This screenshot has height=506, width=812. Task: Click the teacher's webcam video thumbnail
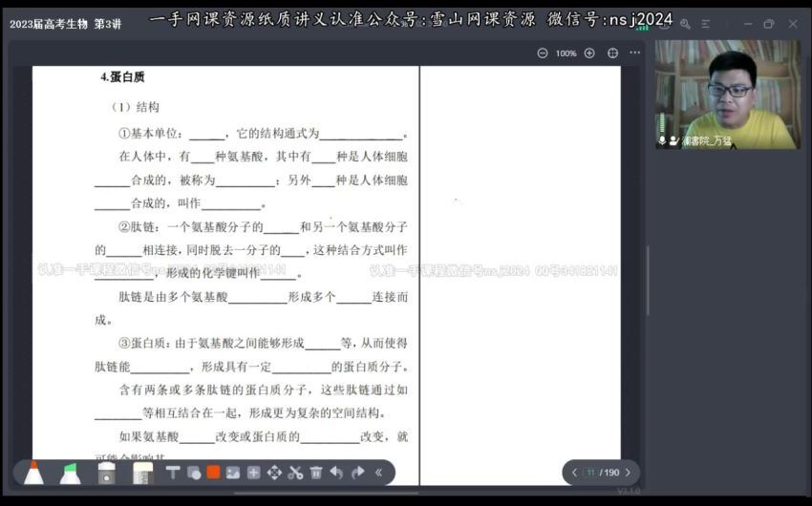tap(728, 95)
